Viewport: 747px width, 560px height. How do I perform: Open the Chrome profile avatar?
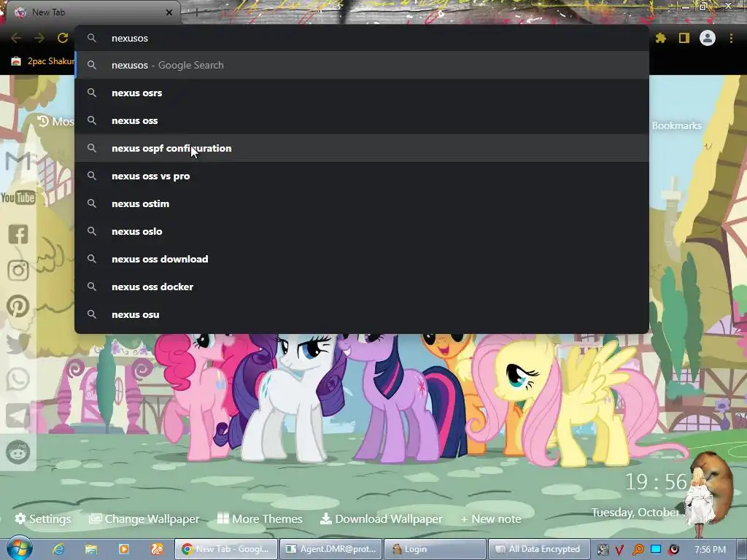tap(708, 38)
